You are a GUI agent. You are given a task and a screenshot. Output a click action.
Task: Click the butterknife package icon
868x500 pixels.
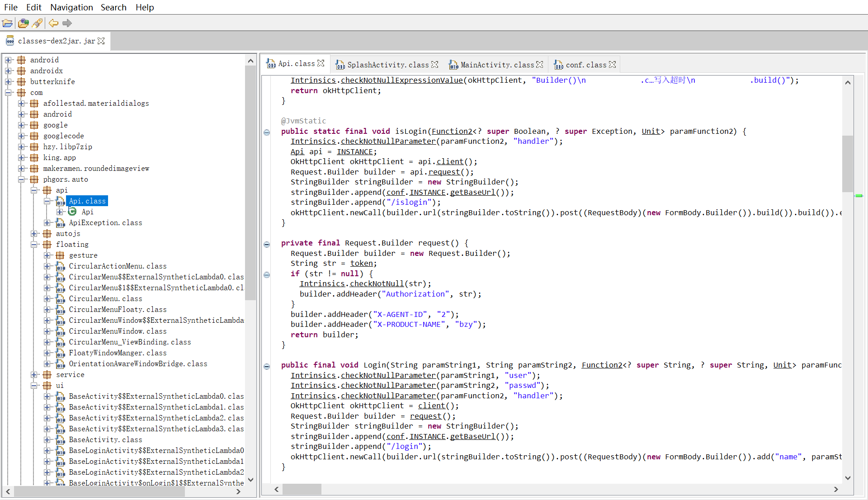(x=21, y=81)
